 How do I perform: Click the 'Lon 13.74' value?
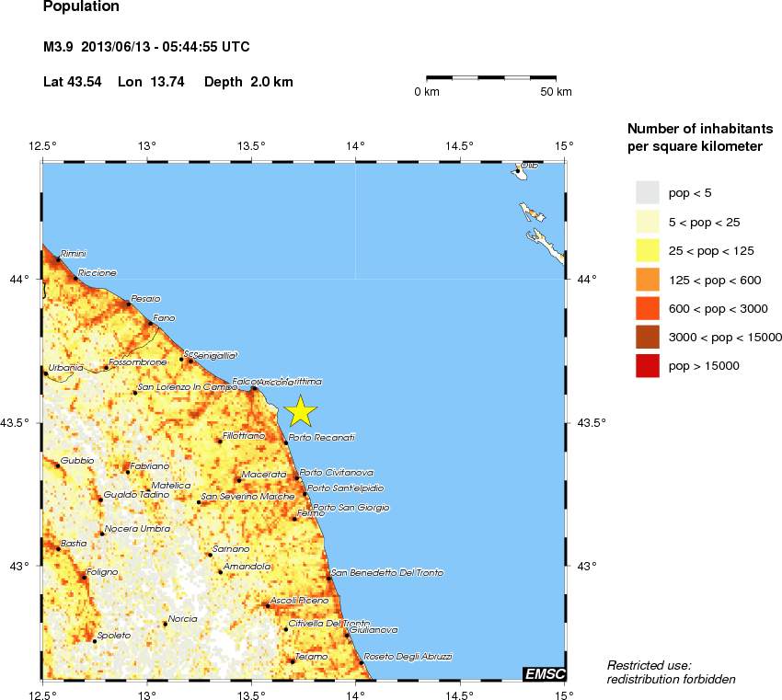point(151,82)
